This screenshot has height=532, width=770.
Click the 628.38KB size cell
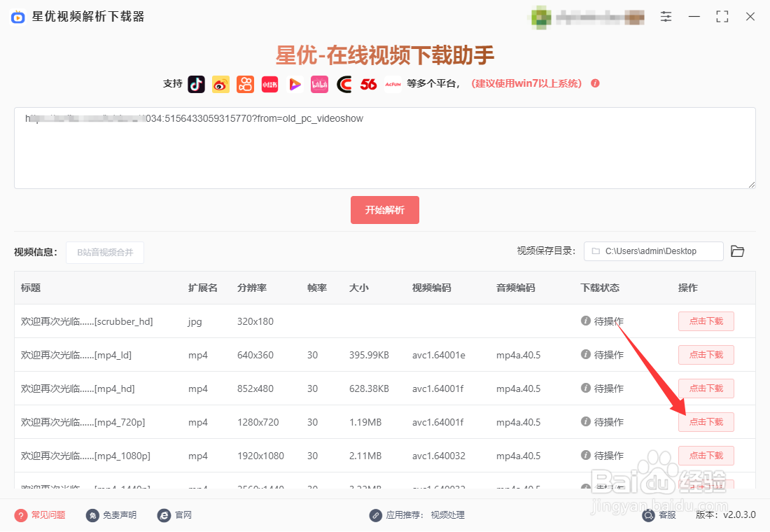click(x=369, y=388)
